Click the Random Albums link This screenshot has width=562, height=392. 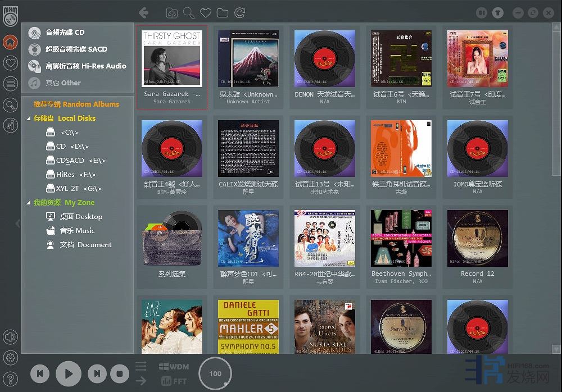76,104
